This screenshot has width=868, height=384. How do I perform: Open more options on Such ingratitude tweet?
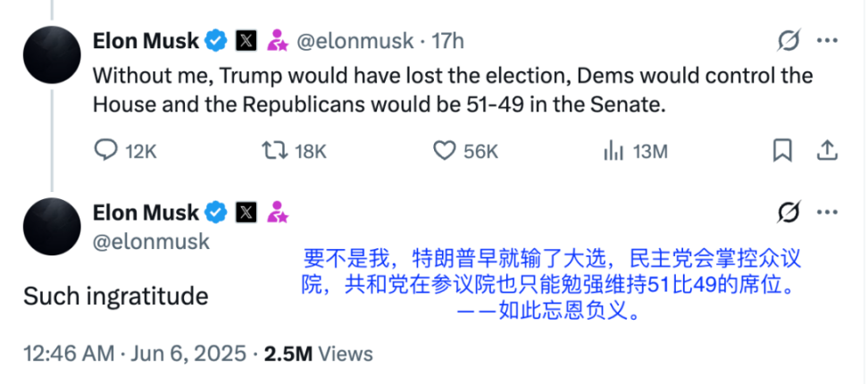(828, 212)
